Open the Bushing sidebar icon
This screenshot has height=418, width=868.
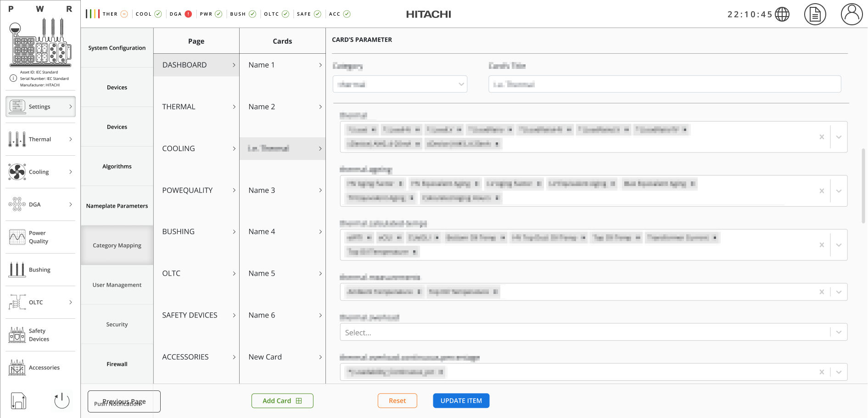(x=17, y=270)
